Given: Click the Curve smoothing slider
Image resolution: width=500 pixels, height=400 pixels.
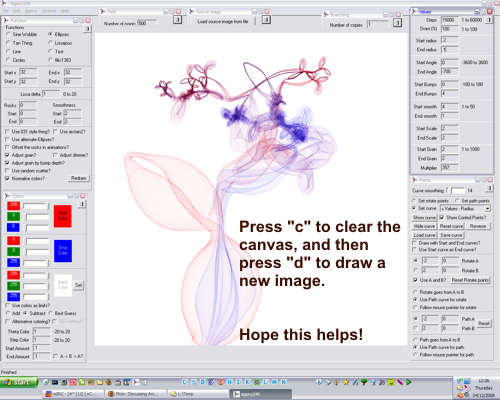Looking at the screenshot, I should (x=455, y=191).
